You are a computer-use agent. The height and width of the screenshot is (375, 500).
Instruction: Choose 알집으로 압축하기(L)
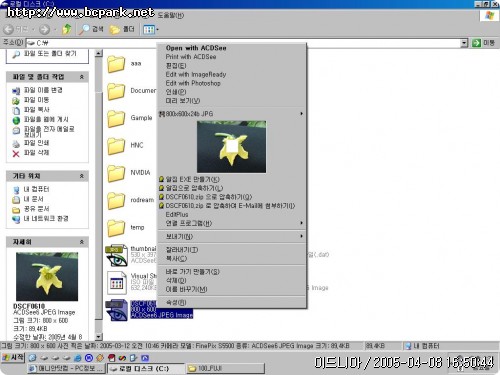pyautogui.click(x=232, y=188)
